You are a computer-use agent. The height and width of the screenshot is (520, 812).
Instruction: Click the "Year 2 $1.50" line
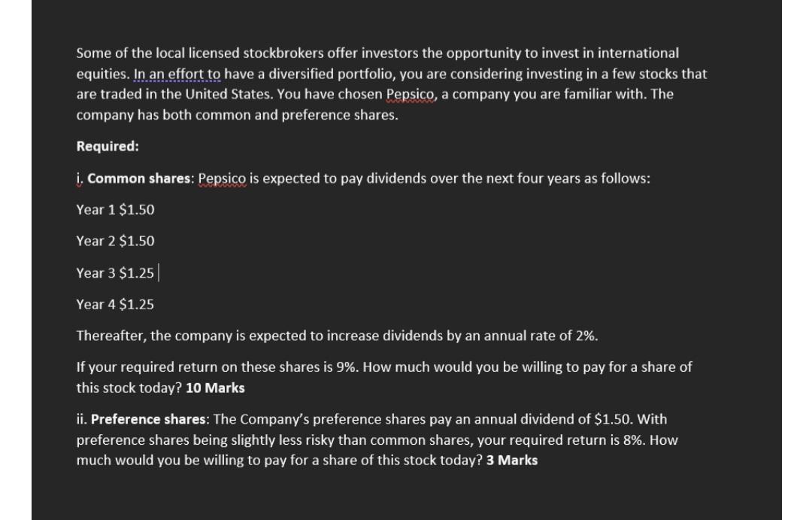pyautogui.click(x=115, y=241)
